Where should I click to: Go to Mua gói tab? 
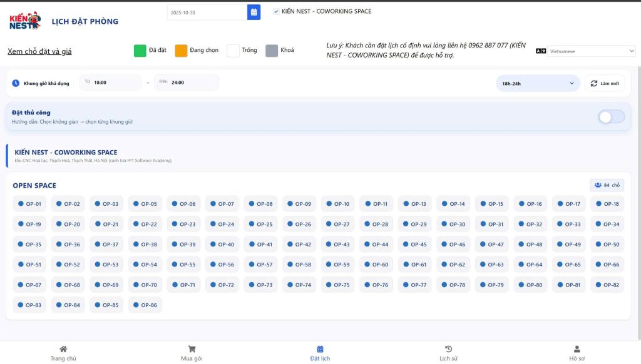coord(192,353)
